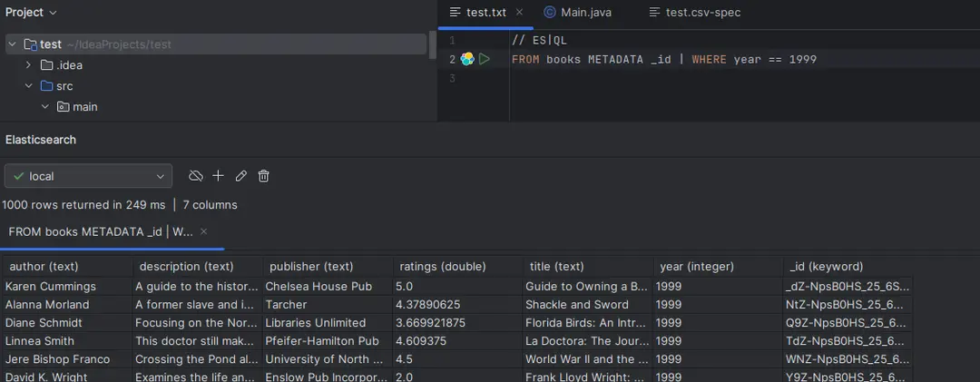Open the local connection combo box
Screen dimensions: 980x382
[x=88, y=176]
